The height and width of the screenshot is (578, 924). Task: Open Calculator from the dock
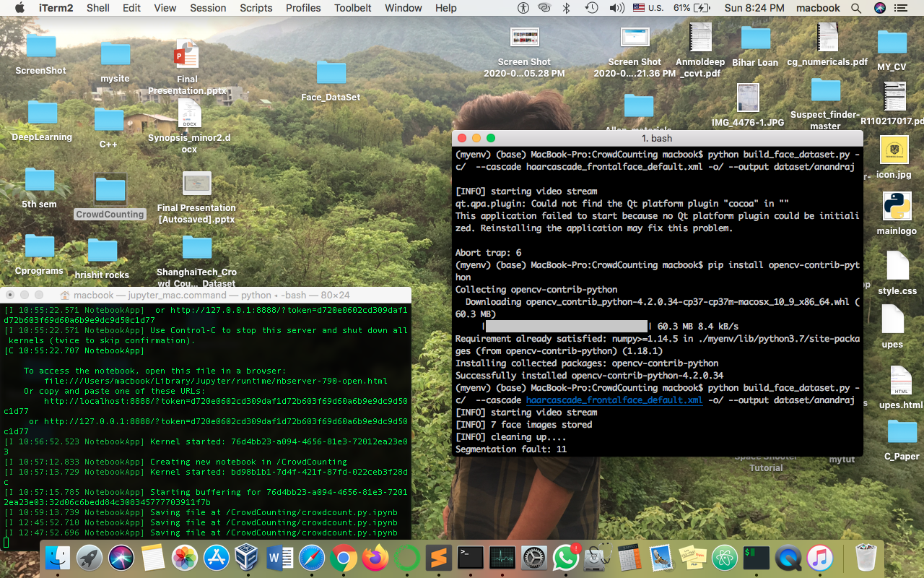[629, 558]
